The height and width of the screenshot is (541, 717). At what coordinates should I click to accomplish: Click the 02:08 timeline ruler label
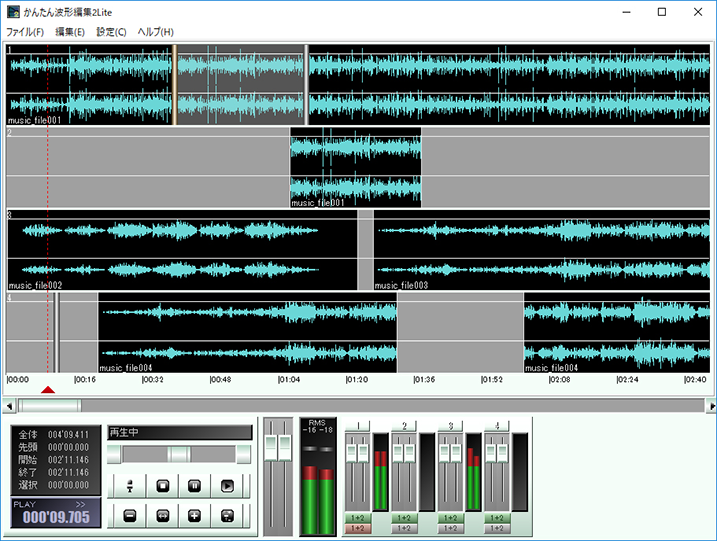pos(559,380)
